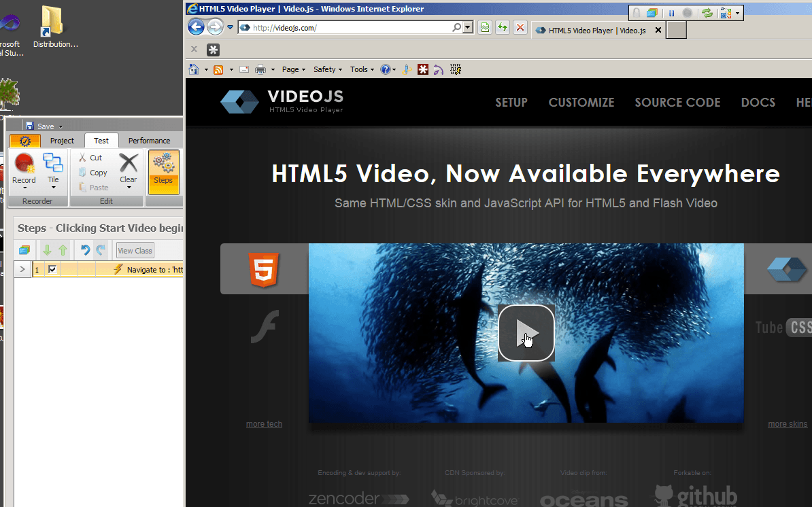Screen dimensions: 812x507
Task: Open the DOCS navigation link
Action: (x=758, y=103)
